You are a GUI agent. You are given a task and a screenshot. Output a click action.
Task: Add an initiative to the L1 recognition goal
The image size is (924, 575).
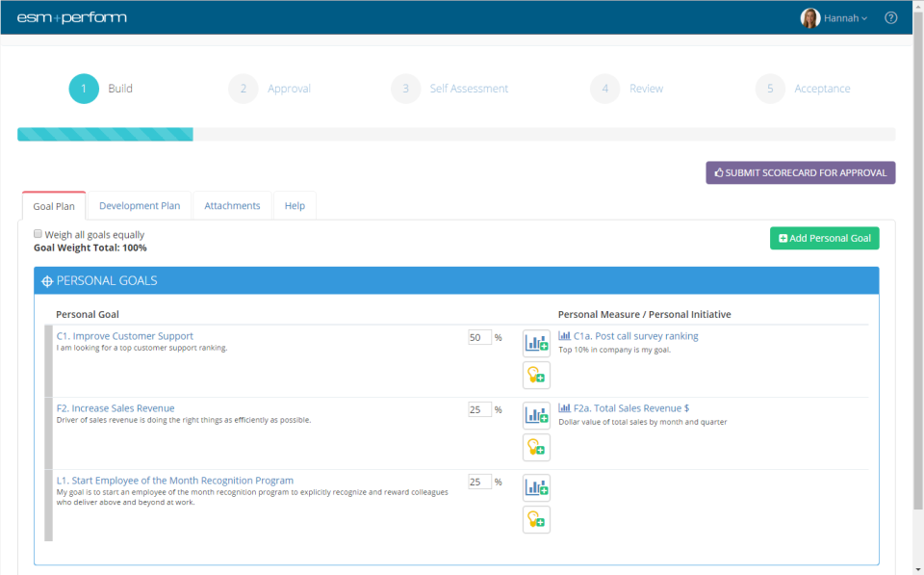(536, 519)
